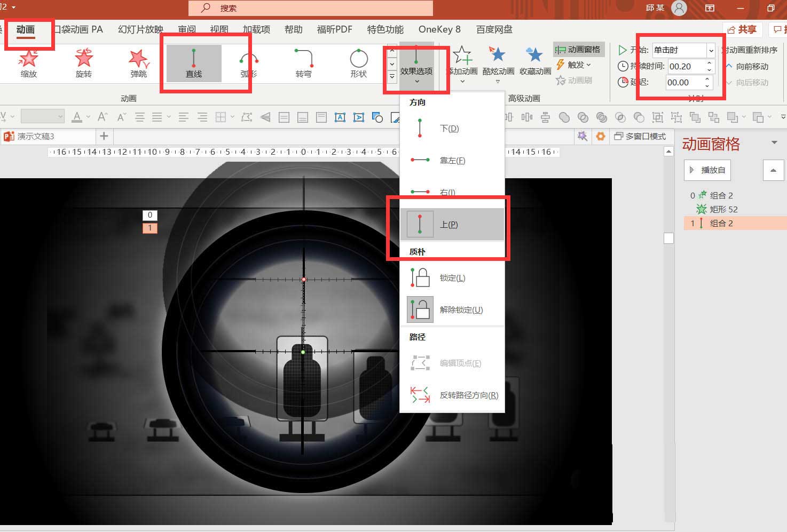Increase 持续时间 duration with the up stepper

coord(709,63)
